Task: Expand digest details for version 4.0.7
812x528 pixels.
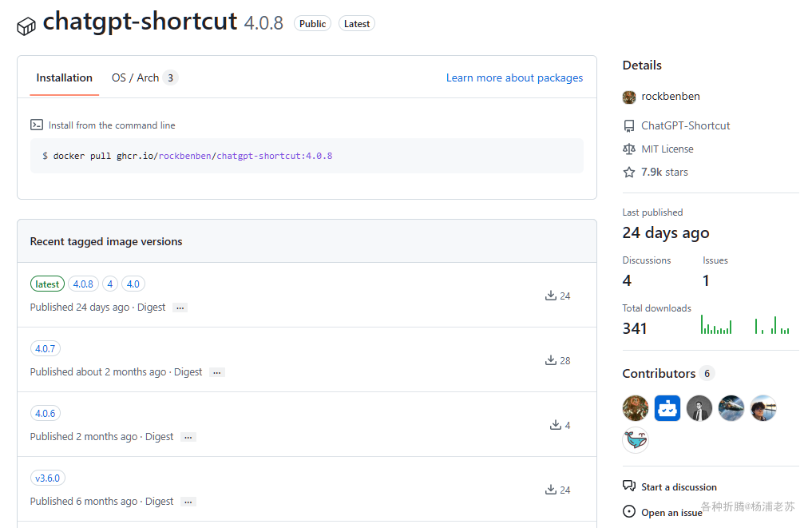Action: tap(216, 372)
